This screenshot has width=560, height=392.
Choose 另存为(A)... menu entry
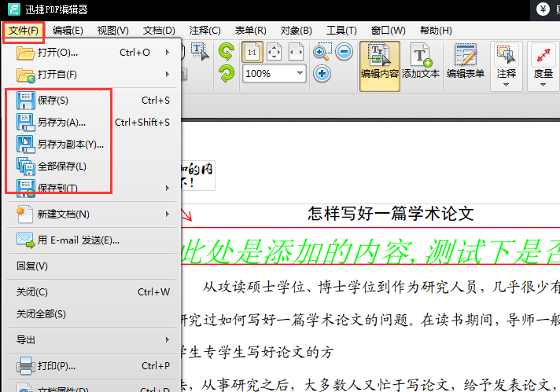tap(91, 123)
